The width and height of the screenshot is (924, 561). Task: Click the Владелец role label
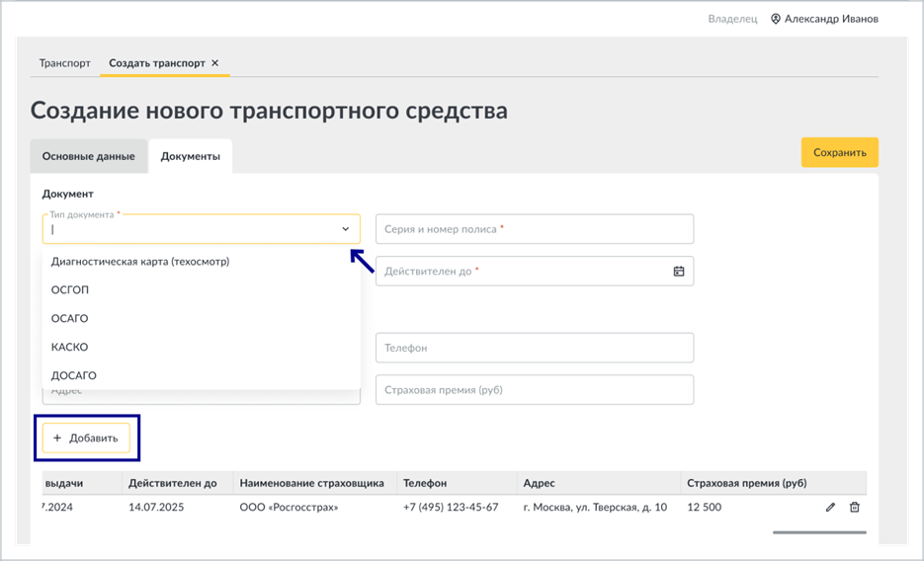click(x=732, y=19)
